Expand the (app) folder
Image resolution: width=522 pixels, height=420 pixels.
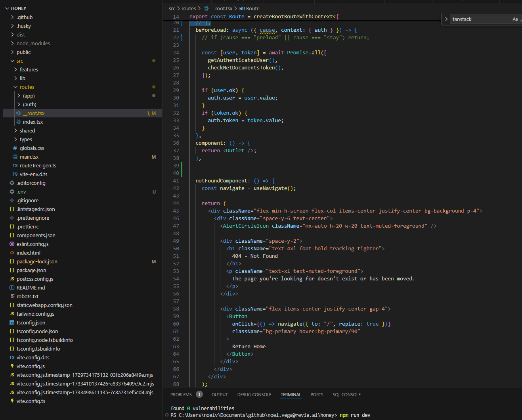tap(19, 96)
